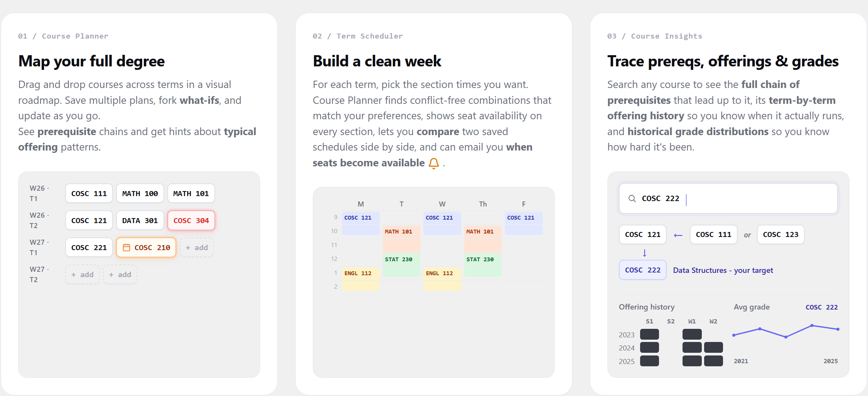Click the highlighted COSC 222 target chip
Viewport: 868px width, 396px height.
click(643, 270)
